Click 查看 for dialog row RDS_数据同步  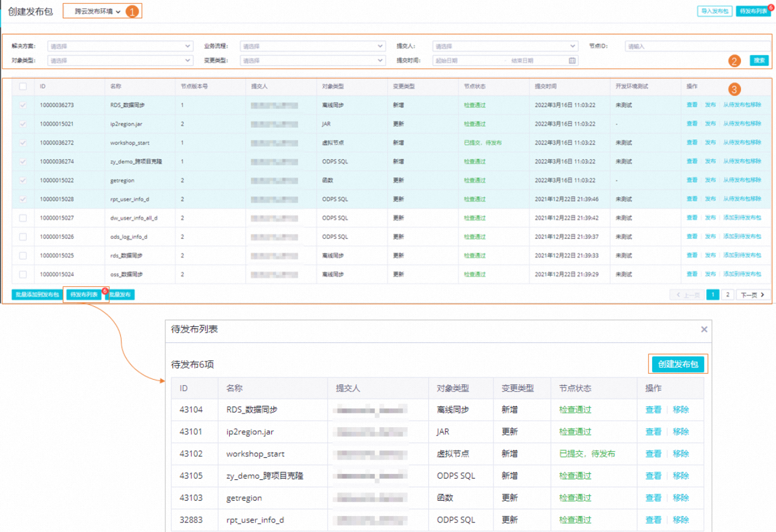click(653, 409)
